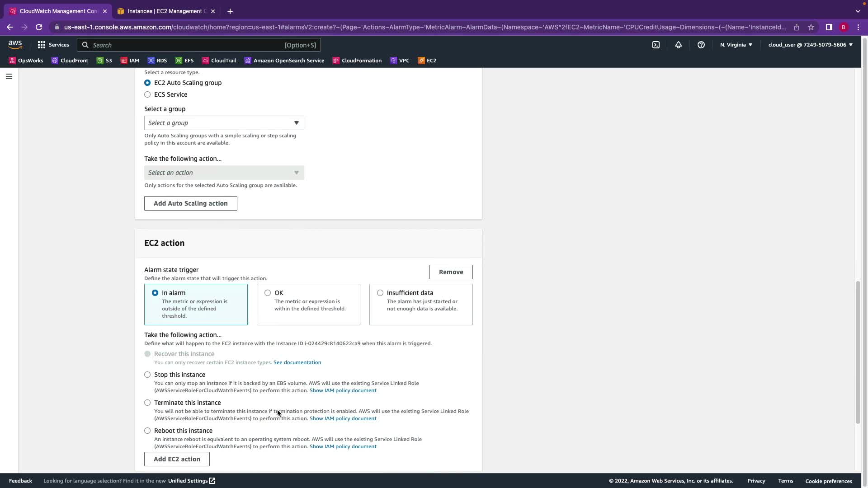Open the Services grid menu
The image size is (868, 488).
tap(53, 45)
